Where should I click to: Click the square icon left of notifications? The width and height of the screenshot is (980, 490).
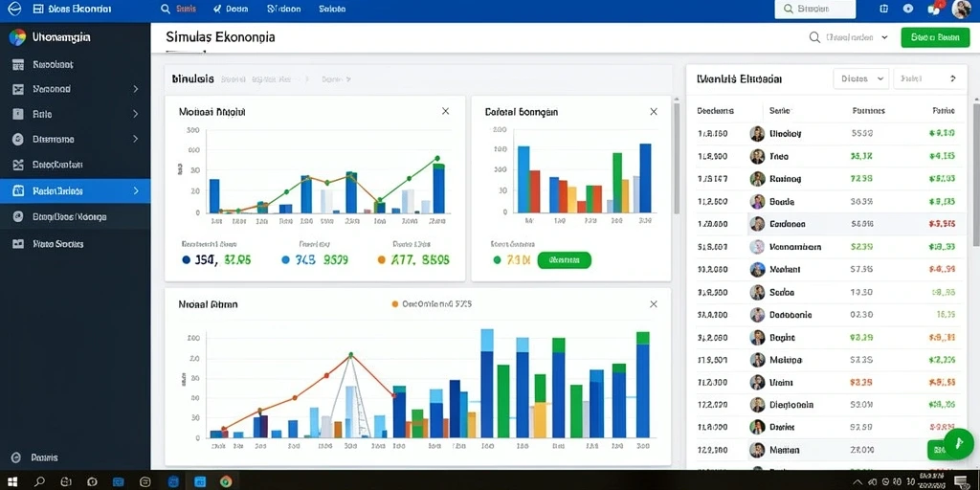(883, 9)
